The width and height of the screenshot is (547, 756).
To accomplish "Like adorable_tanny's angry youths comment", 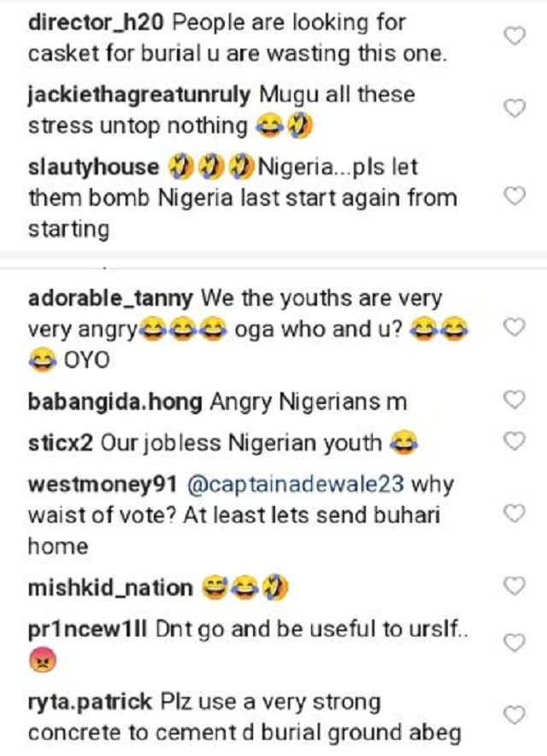I will point(513,328).
